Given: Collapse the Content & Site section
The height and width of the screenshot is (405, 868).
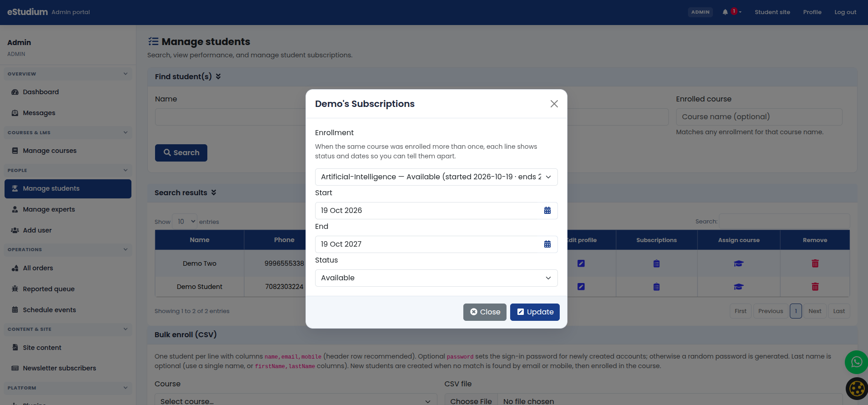Looking at the screenshot, I should pyautogui.click(x=68, y=329).
